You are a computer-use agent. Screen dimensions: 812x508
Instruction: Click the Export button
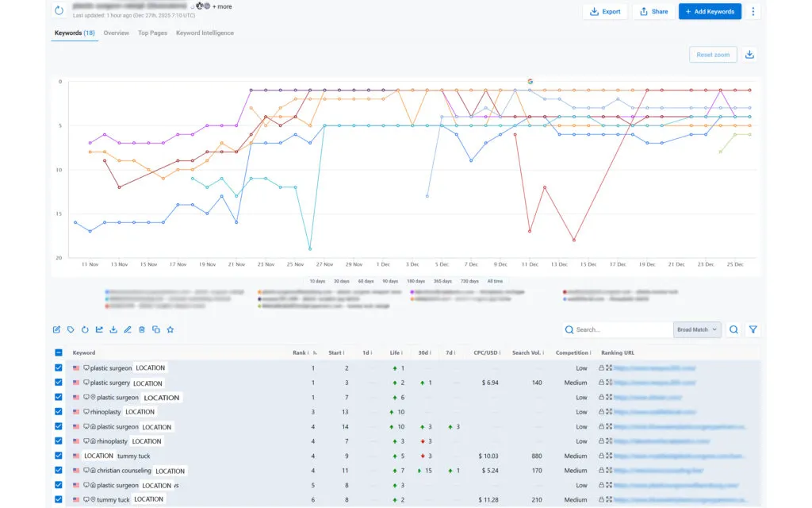point(605,11)
